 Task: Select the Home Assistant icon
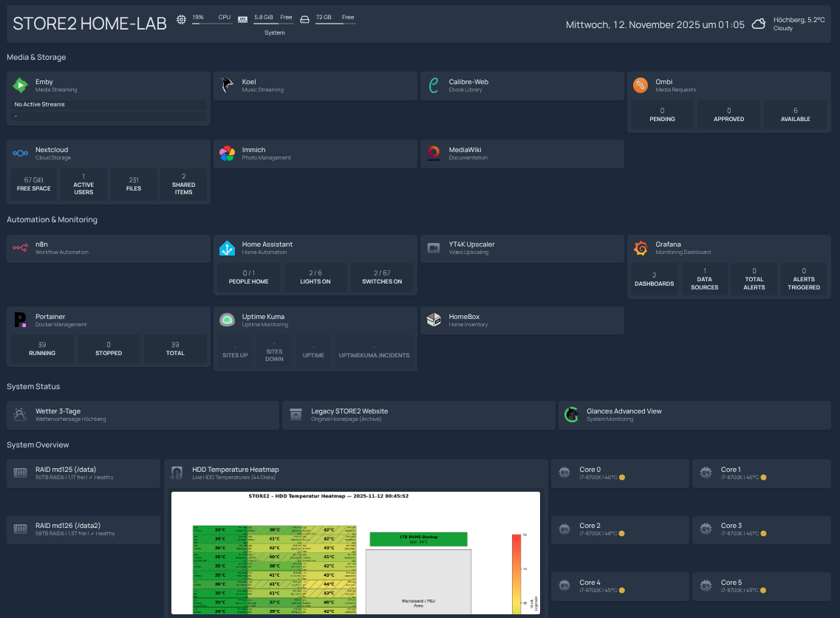coord(226,248)
